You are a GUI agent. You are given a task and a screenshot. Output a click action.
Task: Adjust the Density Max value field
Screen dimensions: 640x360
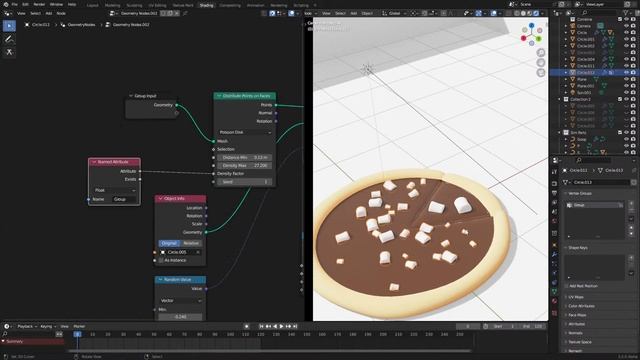coord(244,166)
